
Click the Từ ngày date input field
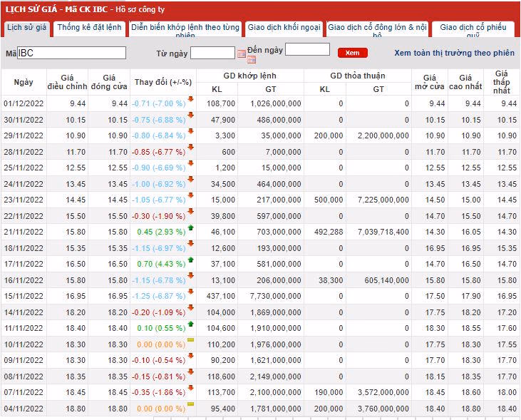pos(212,53)
